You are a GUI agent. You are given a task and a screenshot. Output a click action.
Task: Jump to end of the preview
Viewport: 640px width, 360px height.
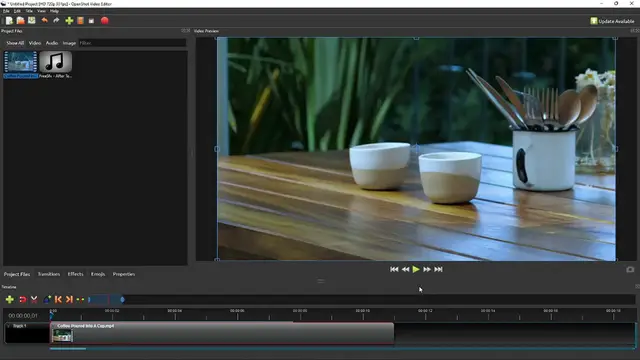tap(438, 269)
